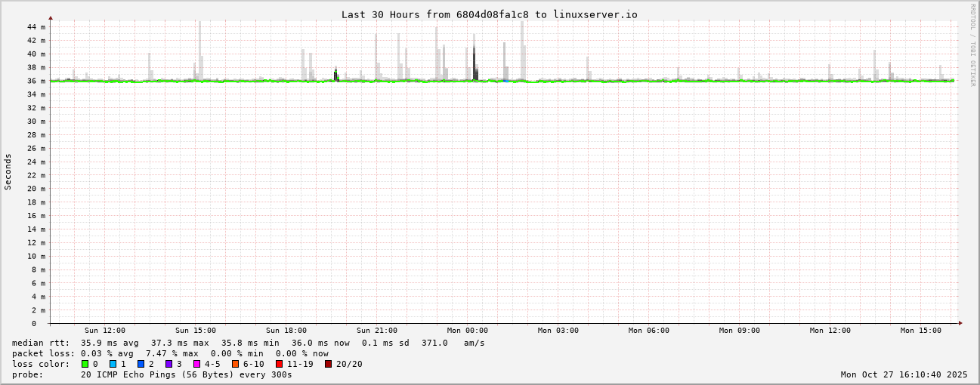
Task: Click the Mon 00:00 time axis label
Action: [x=468, y=331]
